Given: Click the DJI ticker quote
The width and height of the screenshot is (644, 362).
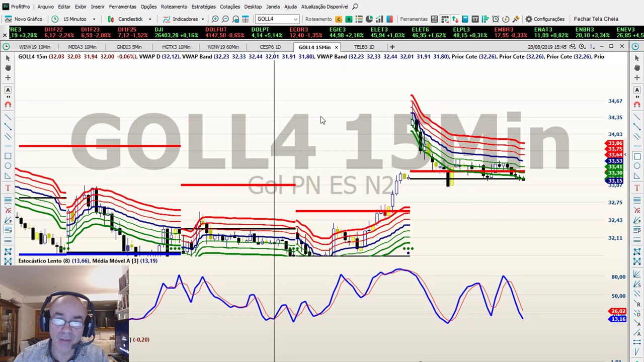Looking at the screenshot, I should point(176,33).
